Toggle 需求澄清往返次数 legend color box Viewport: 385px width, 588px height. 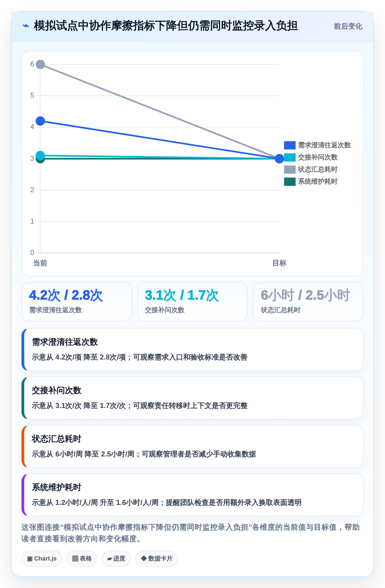pos(290,145)
